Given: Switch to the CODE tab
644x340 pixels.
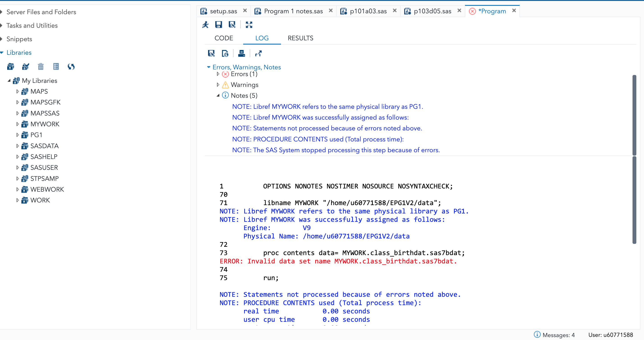Looking at the screenshot, I should [224, 38].
